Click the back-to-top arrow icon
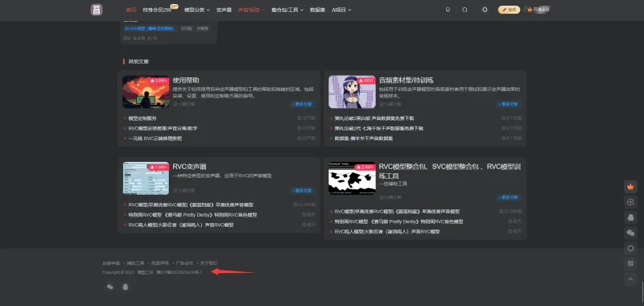This screenshot has height=306, width=644. point(630,279)
